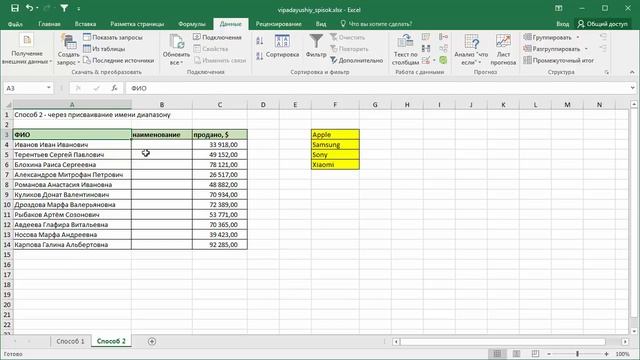
Task: Zoom in with the plus button
Action: (x=607, y=354)
